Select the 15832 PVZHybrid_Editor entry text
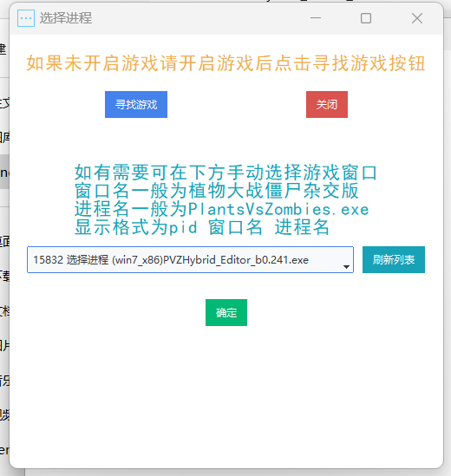 (x=171, y=260)
